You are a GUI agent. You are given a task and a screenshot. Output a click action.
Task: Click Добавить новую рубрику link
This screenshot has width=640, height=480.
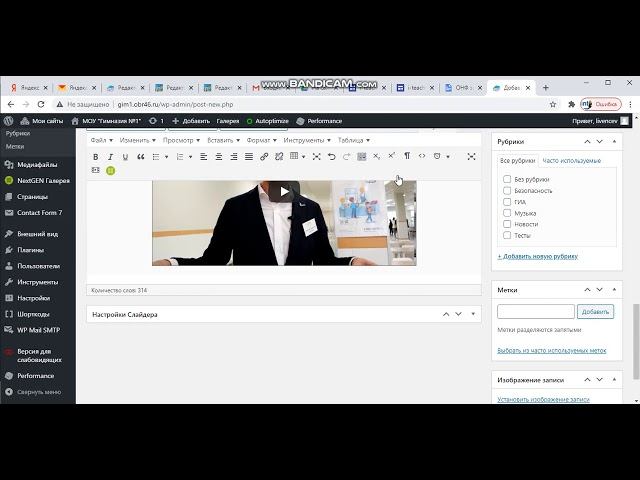538,256
